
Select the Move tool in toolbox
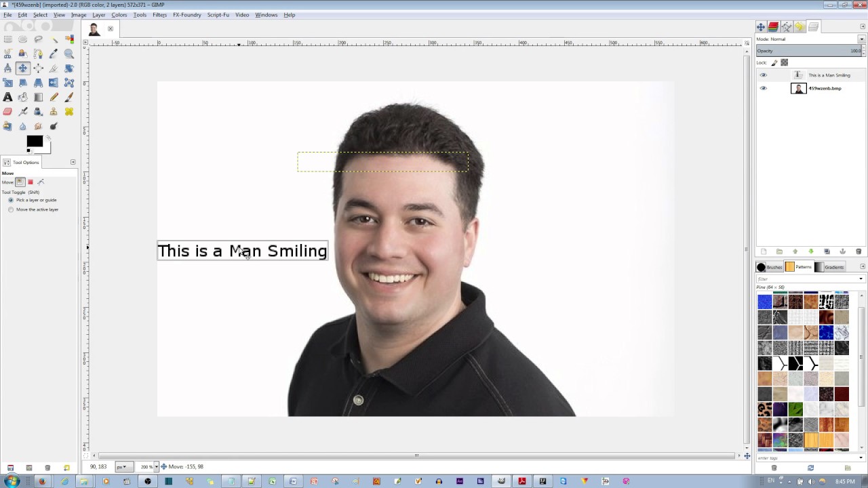(23, 68)
